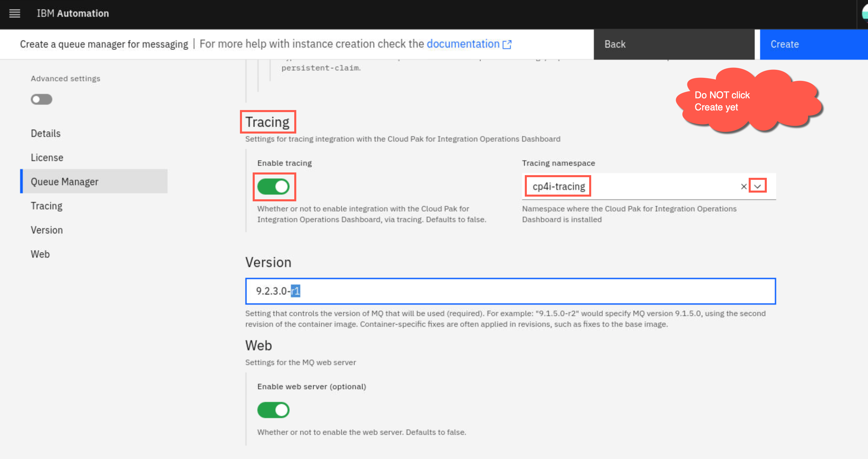This screenshot has height=459, width=868.
Task: Select Details in the side navigation
Action: tap(46, 134)
